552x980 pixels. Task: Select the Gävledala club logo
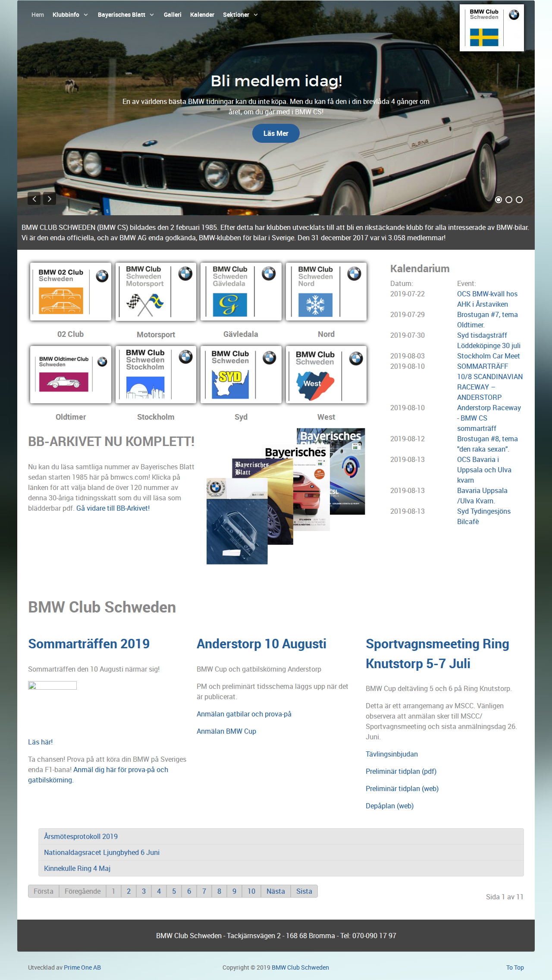[241, 292]
